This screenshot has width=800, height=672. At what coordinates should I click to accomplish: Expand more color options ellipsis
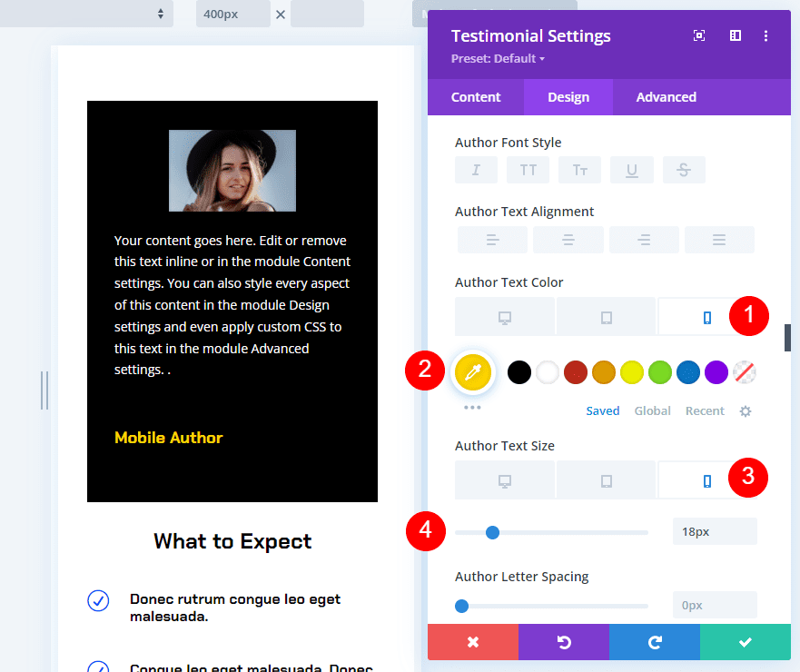[x=472, y=408]
